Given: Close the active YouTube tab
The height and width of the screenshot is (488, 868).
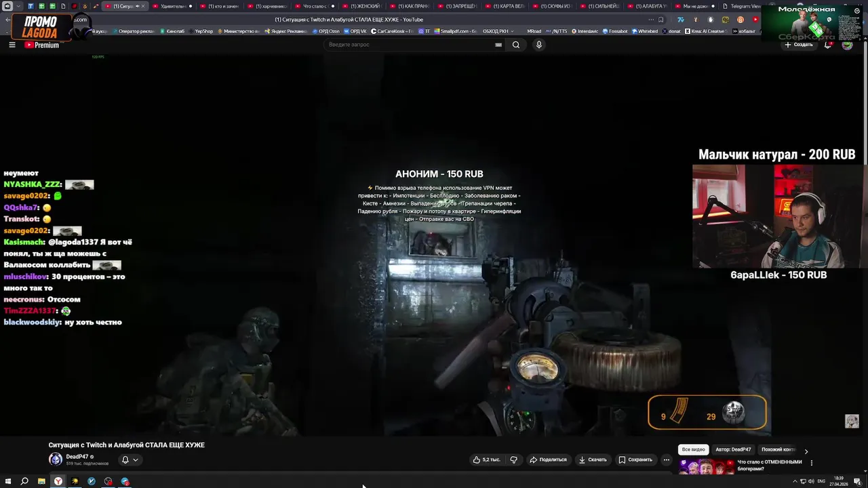Looking at the screenshot, I should coord(143,6).
